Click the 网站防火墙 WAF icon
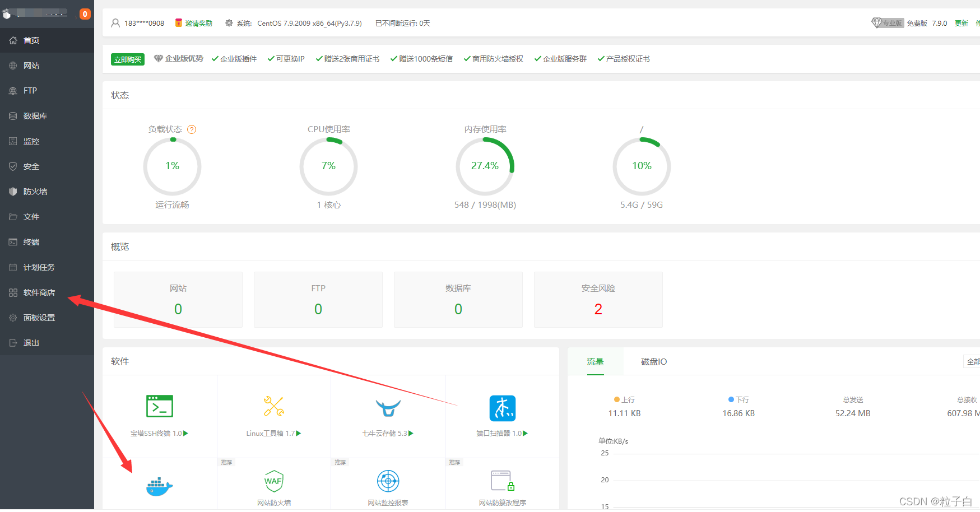The height and width of the screenshot is (512, 980). [274, 481]
